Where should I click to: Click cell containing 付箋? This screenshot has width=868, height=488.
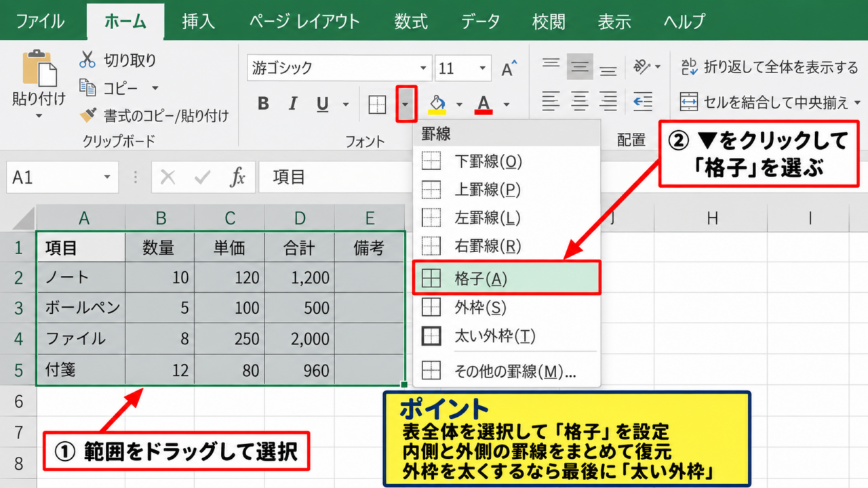[x=81, y=370]
